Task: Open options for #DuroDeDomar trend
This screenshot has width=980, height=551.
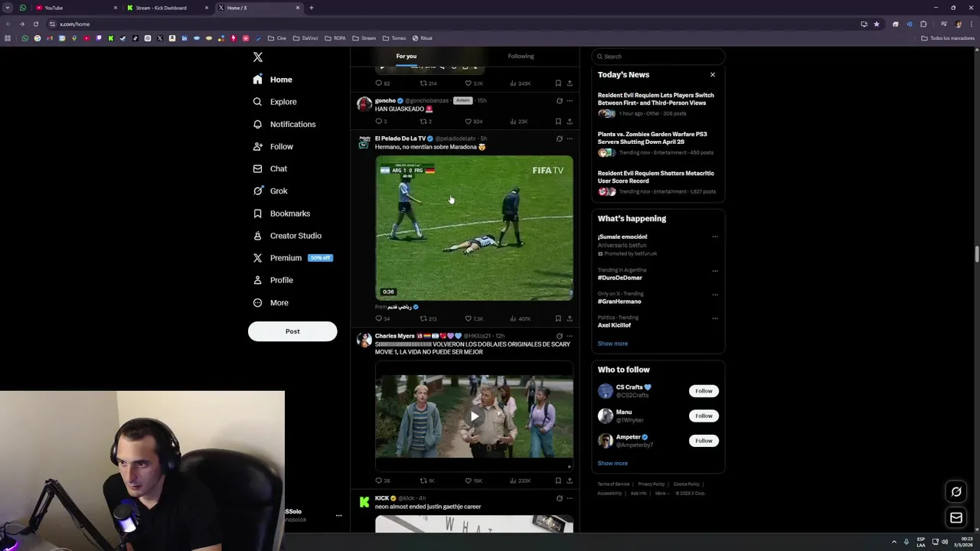Action: pos(715,271)
